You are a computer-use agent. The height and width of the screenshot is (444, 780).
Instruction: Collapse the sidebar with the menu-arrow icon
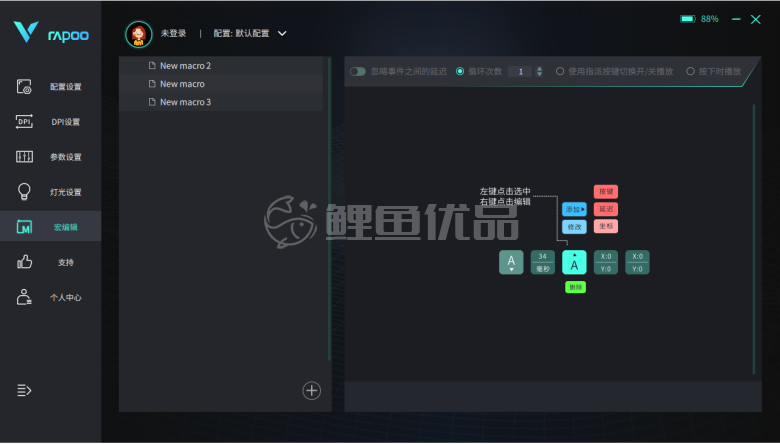coord(24,390)
